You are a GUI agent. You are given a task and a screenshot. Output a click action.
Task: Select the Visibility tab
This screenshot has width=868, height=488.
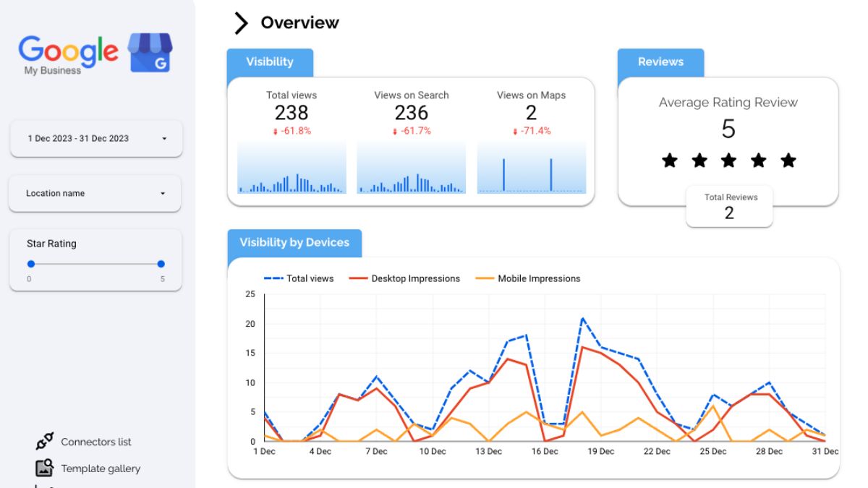tap(271, 62)
